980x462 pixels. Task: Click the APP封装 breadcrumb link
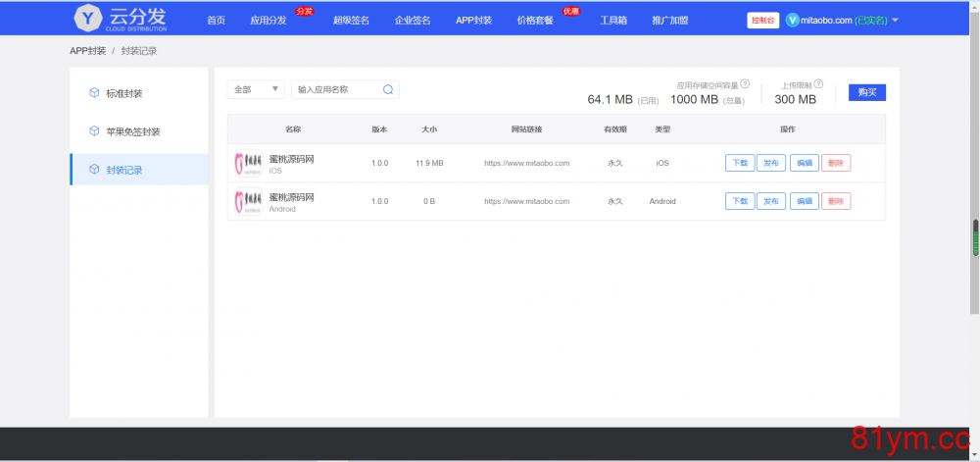tap(87, 51)
